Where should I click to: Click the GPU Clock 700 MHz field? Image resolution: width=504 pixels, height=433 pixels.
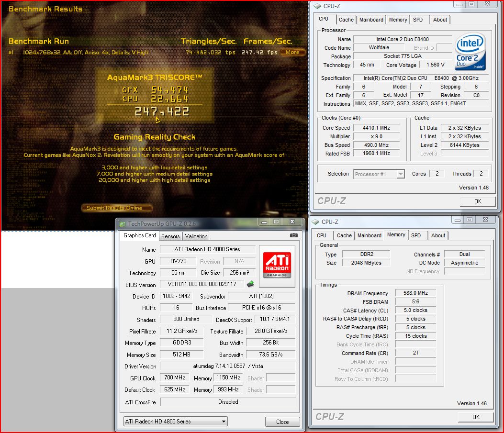tap(175, 377)
